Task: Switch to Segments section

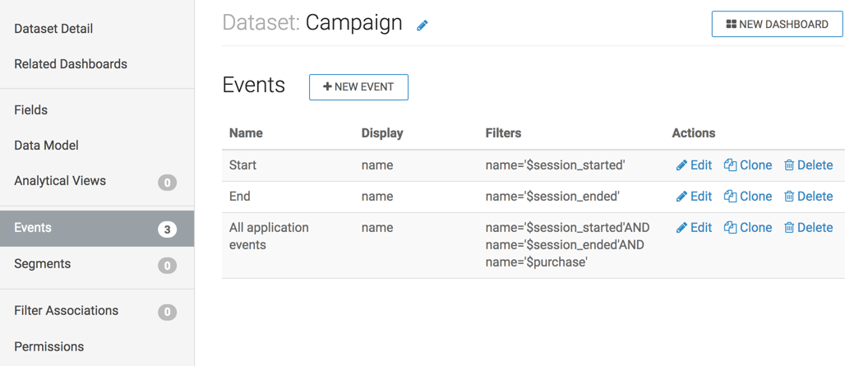Action: (x=43, y=264)
